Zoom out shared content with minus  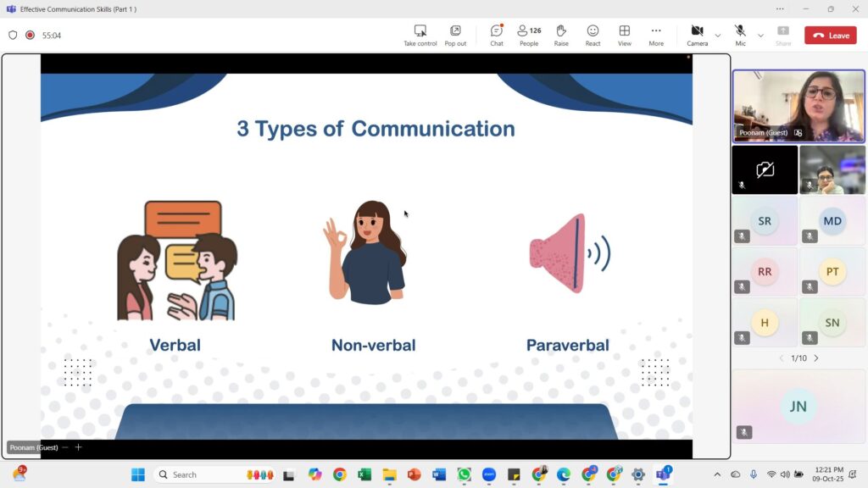(x=65, y=447)
